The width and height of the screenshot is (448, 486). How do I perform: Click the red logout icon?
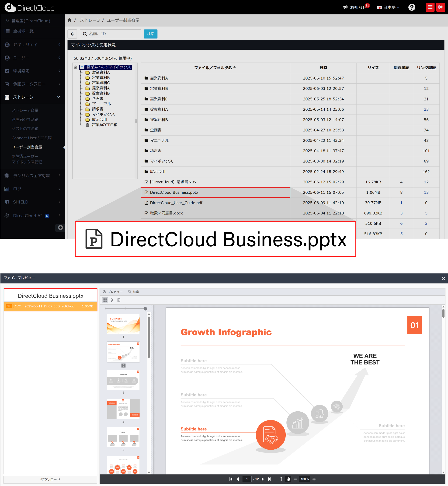441,7
